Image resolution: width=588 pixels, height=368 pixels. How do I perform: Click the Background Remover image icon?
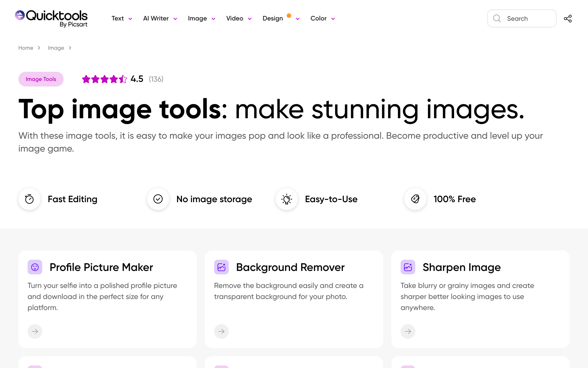221,267
